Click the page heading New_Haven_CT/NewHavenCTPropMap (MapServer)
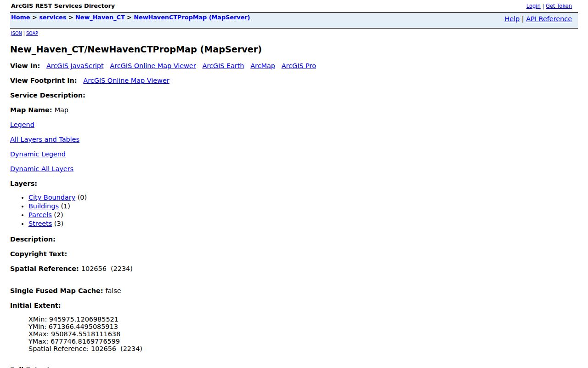 coord(136,49)
